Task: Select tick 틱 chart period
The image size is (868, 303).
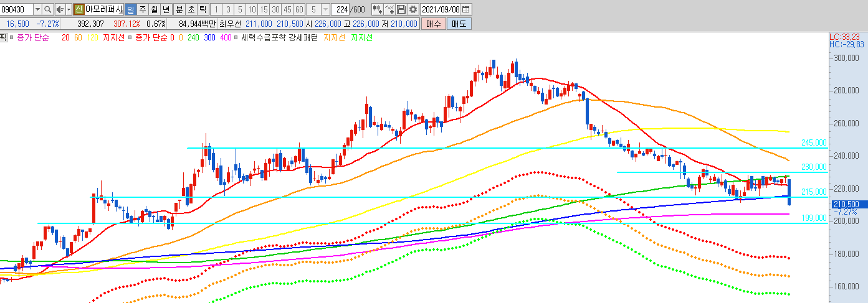Action: [x=203, y=9]
